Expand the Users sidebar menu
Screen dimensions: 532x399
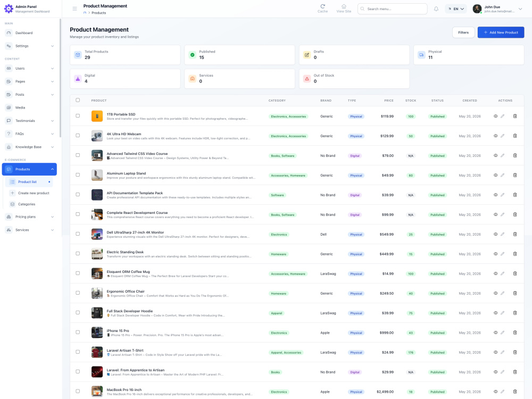coord(29,68)
